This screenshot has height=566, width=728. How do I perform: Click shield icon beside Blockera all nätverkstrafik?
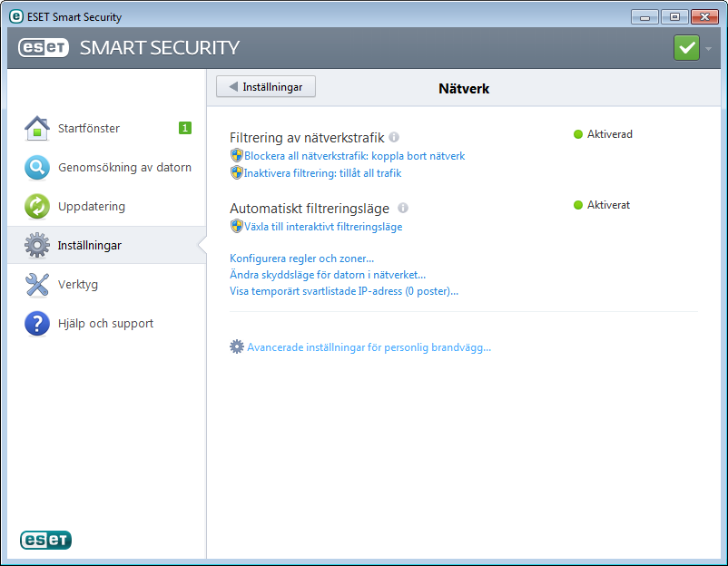coord(237,155)
